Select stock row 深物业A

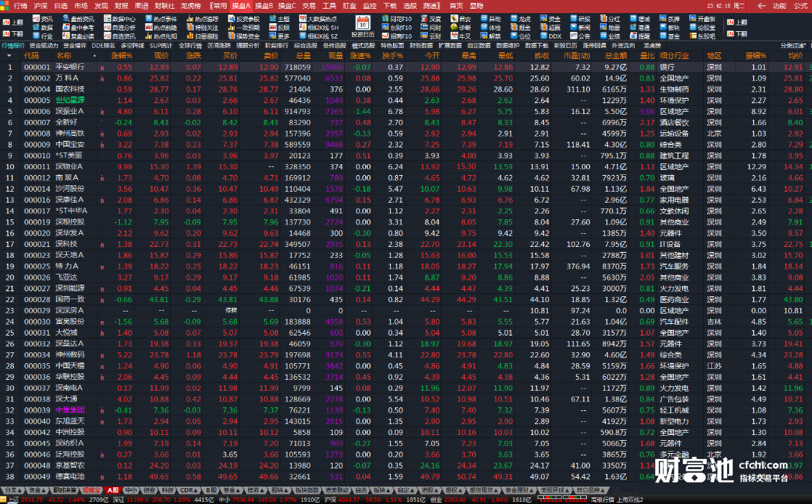pos(406,166)
